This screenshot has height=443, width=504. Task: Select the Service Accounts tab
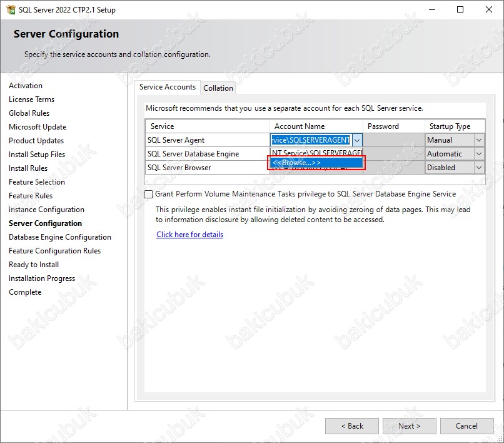point(168,87)
